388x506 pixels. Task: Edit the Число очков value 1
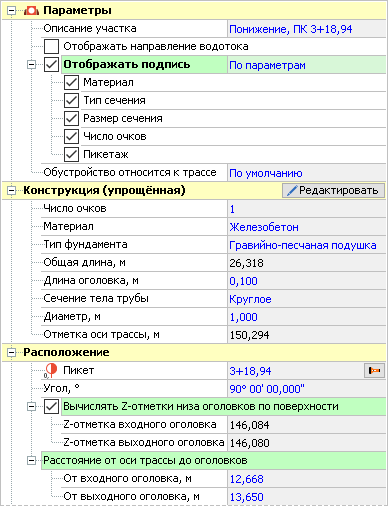(x=306, y=209)
